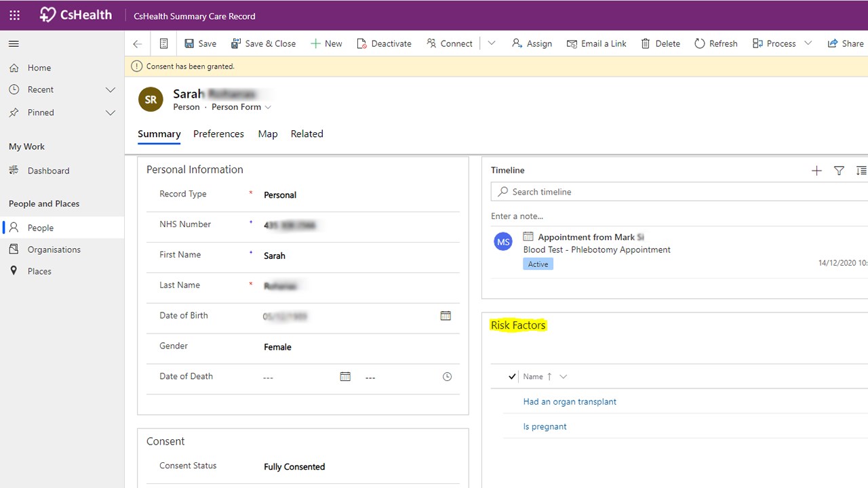The width and height of the screenshot is (868, 488).
Task: Click the Active status badge
Action: tap(538, 264)
